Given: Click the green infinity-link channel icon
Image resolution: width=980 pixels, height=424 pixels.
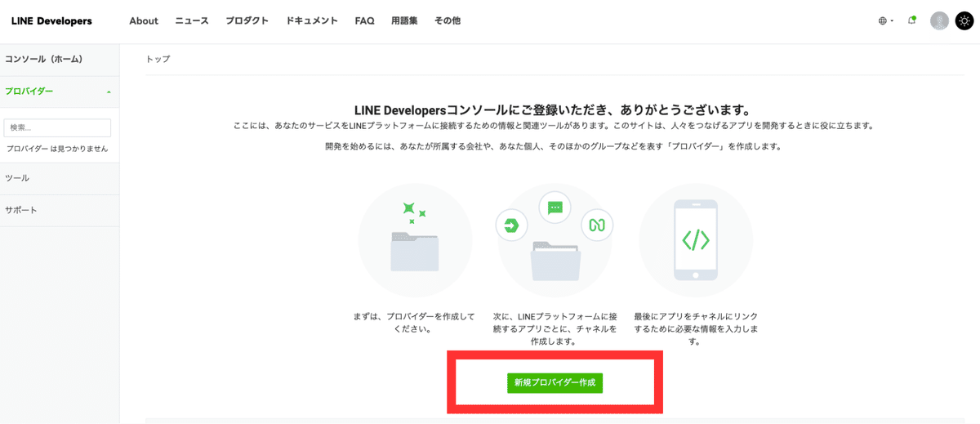Looking at the screenshot, I should click(597, 225).
